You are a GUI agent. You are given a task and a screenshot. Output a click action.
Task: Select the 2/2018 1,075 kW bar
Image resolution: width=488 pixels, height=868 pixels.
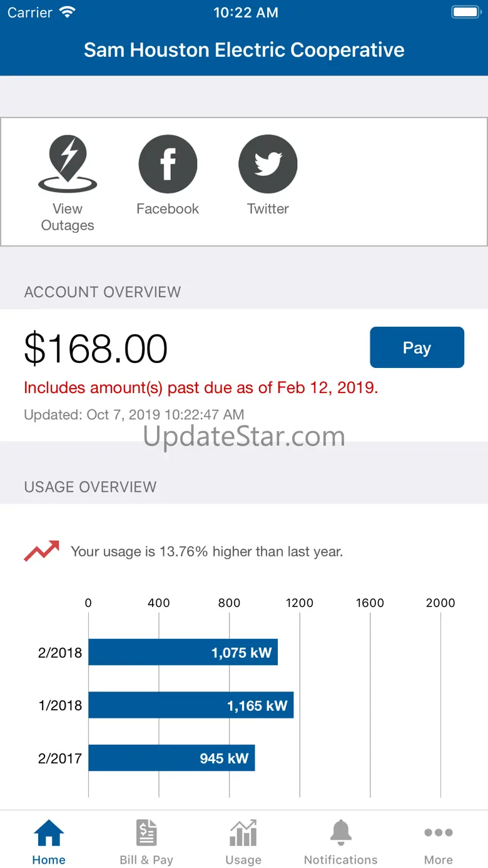(183, 652)
